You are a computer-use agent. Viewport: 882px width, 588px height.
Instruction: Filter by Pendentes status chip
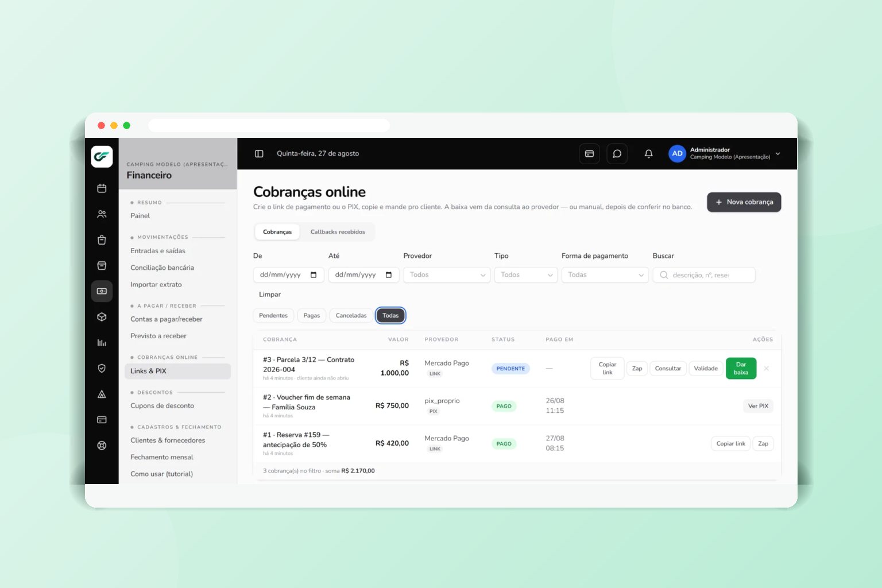[x=273, y=316]
